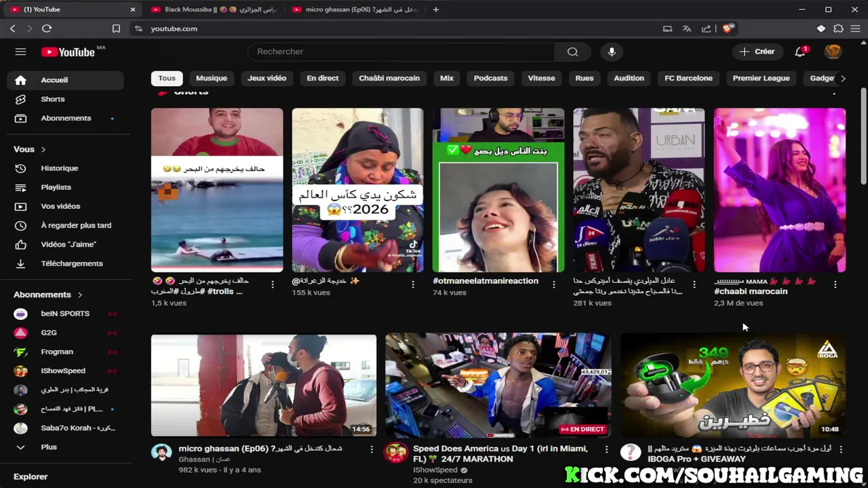Screen dimensions: 868x488
Task: Open Playlists in sidebar
Action: (x=65, y=187)
